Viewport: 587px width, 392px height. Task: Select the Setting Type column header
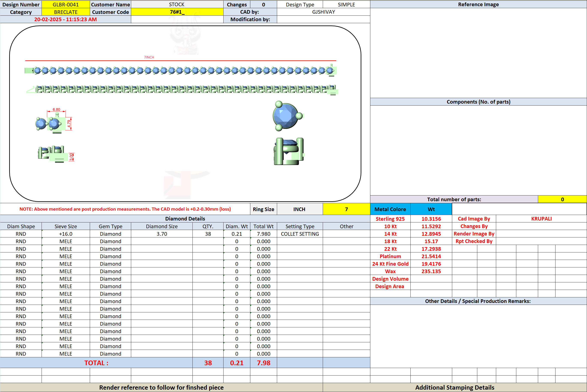(x=300, y=226)
